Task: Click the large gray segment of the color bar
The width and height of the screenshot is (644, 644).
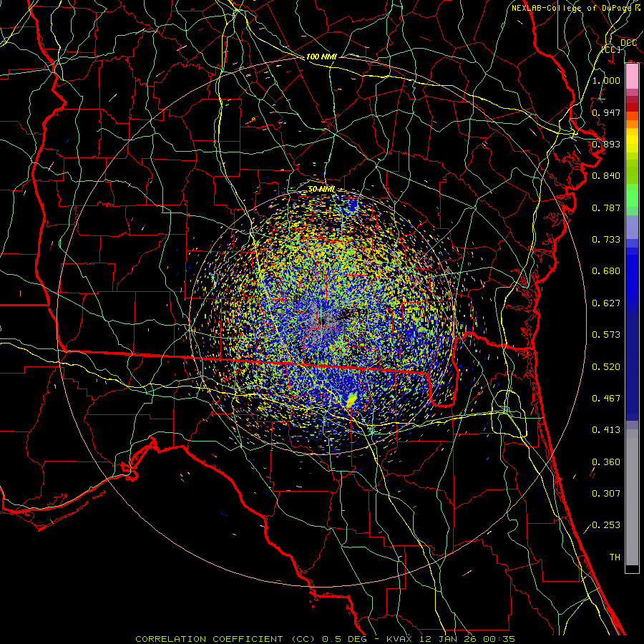Action: [632, 497]
